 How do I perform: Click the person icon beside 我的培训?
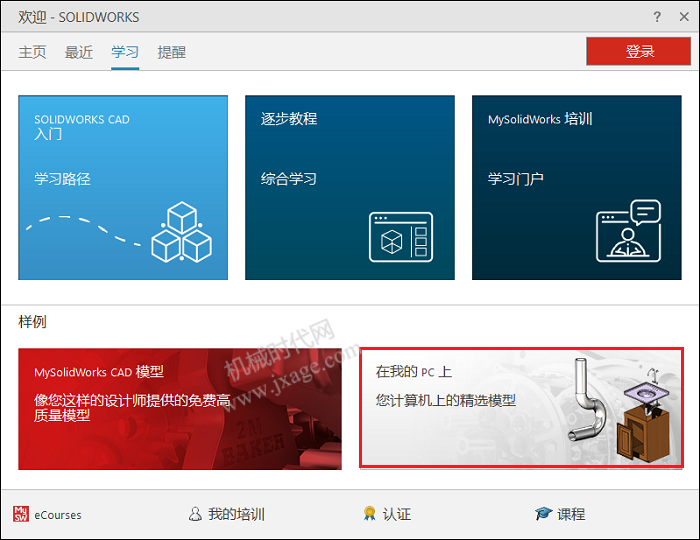195,514
